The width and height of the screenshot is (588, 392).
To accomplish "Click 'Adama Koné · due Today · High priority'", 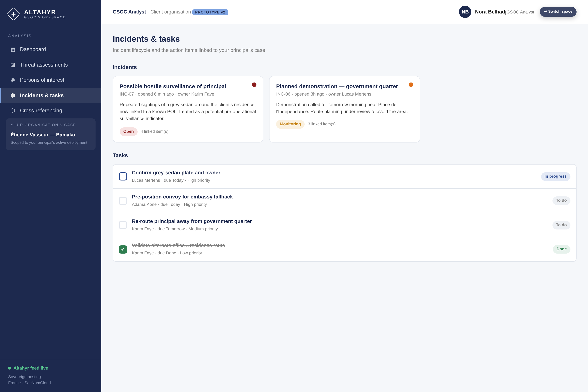I will point(169,205).
